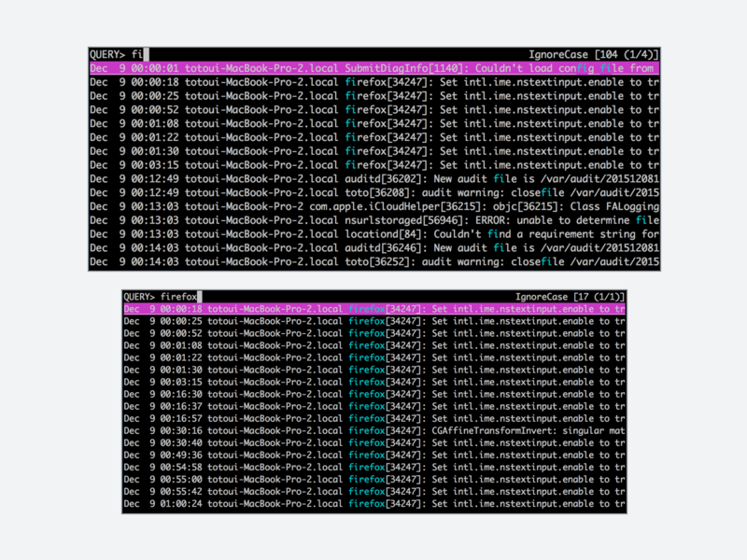Click the 'IgnoreCase [17 (1/1)]' status text

[570, 297]
